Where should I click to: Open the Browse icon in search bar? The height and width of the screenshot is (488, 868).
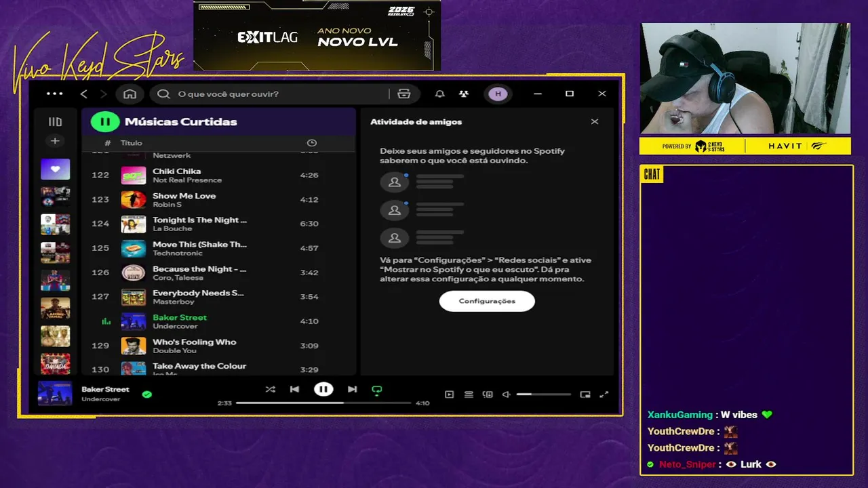(404, 94)
